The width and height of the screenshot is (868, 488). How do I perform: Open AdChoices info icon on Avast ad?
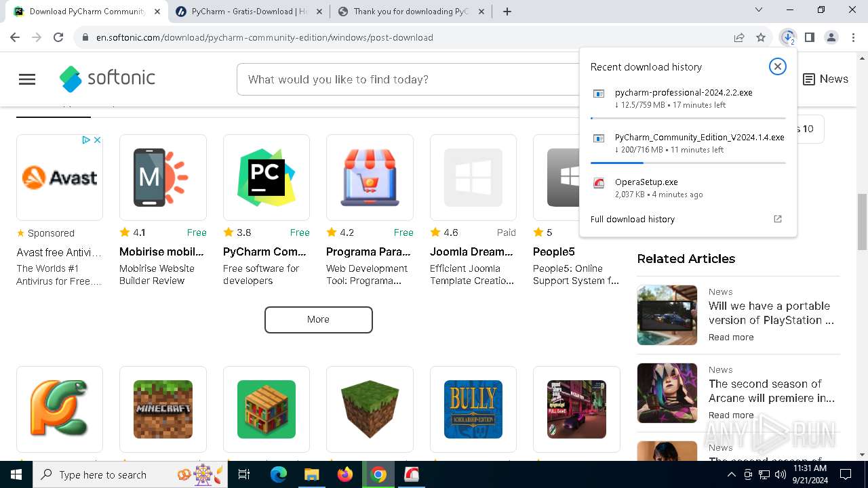click(x=86, y=140)
